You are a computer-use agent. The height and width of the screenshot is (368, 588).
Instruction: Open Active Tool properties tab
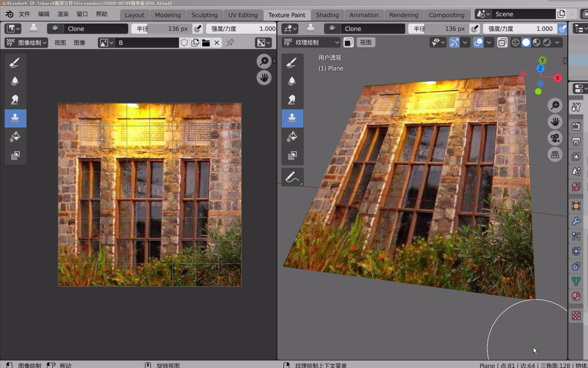point(576,107)
